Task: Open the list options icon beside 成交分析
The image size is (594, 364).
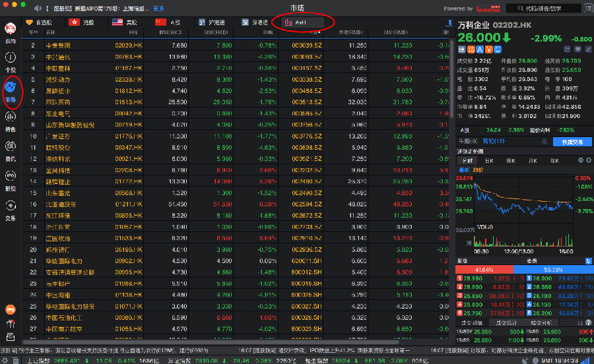Action: coord(579,322)
